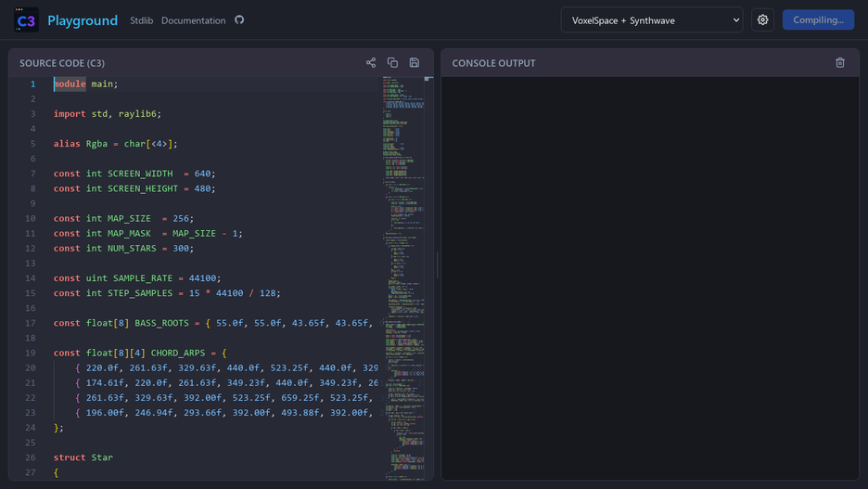Image resolution: width=868 pixels, height=489 pixels.
Task: Open the GitHub repository icon
Action: (239, 19)
